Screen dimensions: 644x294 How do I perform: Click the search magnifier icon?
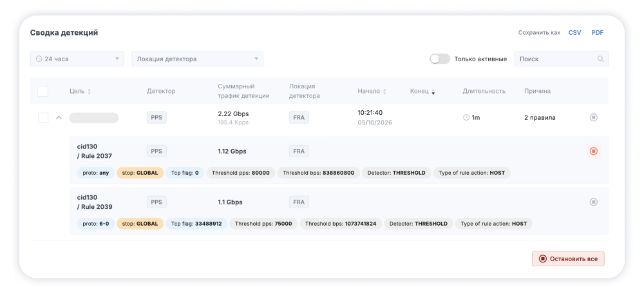(x=600, y=59)
